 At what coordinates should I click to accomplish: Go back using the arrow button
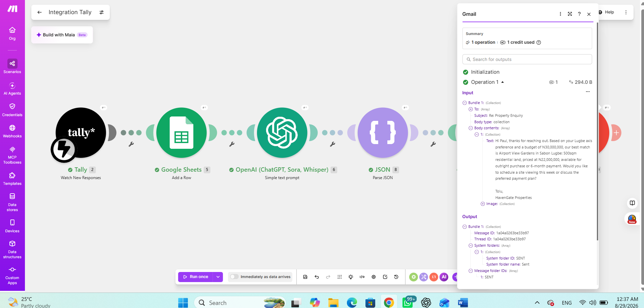[x=39, y=12]
